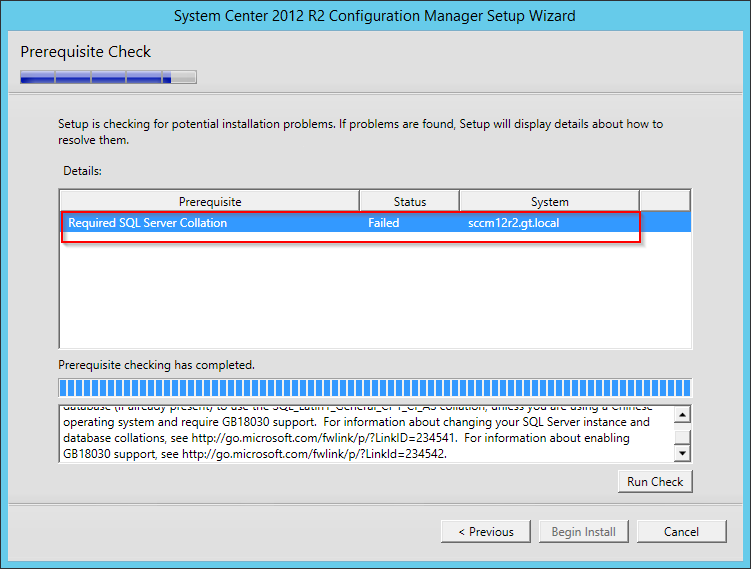Sort by the System column header
Viewport: 751px width, 569px height.
click(x=549, y=201)
